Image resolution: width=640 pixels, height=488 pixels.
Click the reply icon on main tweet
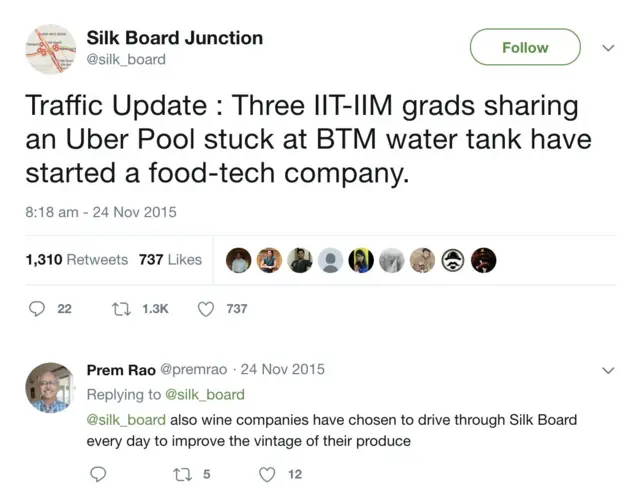[x=38, y=309]
